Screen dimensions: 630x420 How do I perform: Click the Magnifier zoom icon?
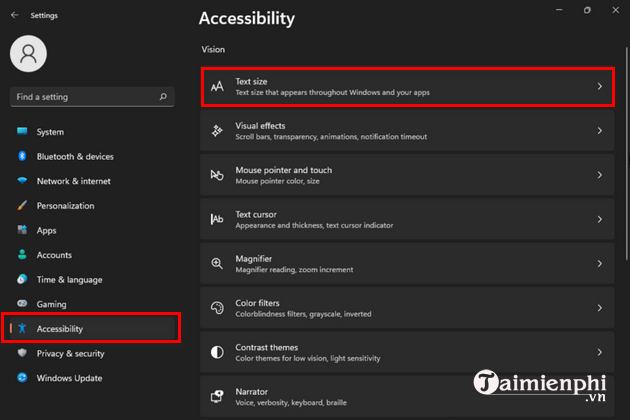click(x=217, y=264)
